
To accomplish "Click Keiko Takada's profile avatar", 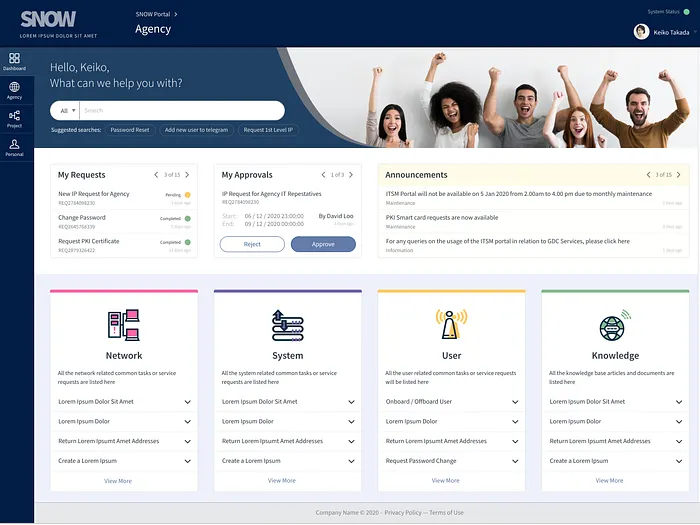I will pos(641,32).
